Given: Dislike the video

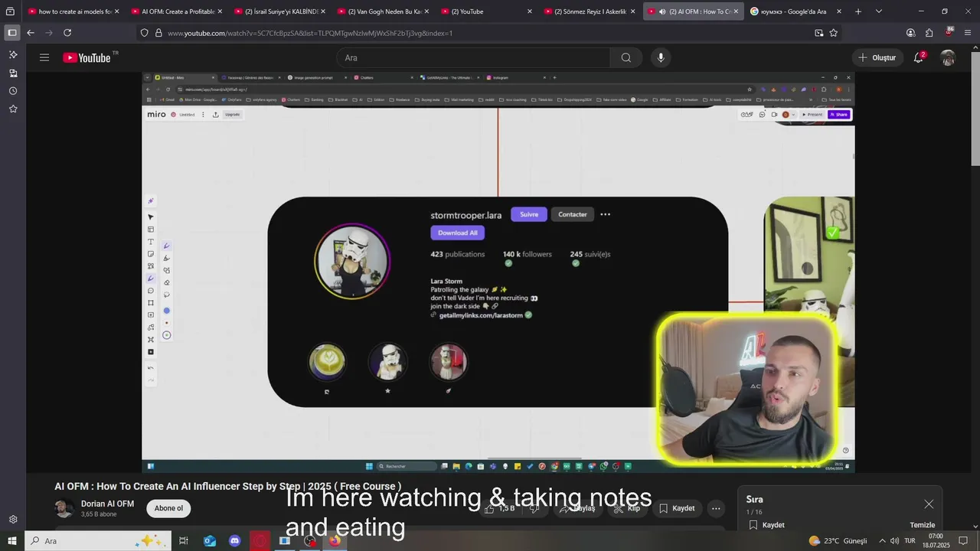Looking at the screenshot, I should (x=536, y=508).
